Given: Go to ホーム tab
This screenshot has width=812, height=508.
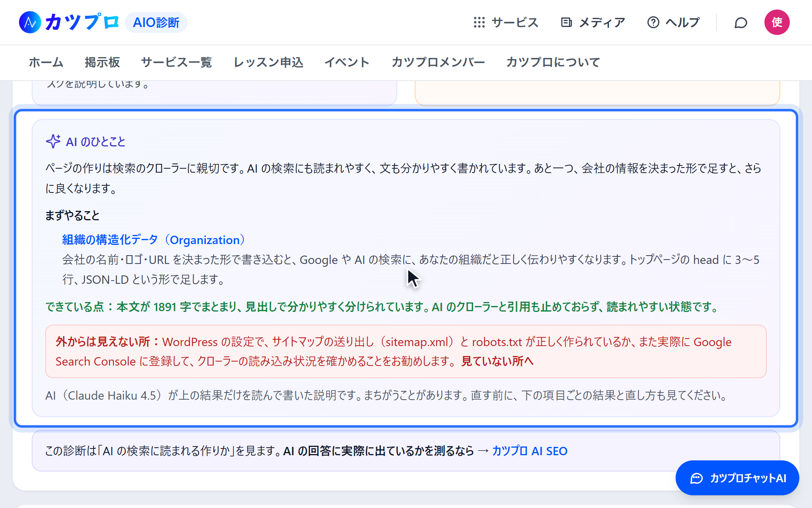Looking at the screenshot, I should (46, 62).
